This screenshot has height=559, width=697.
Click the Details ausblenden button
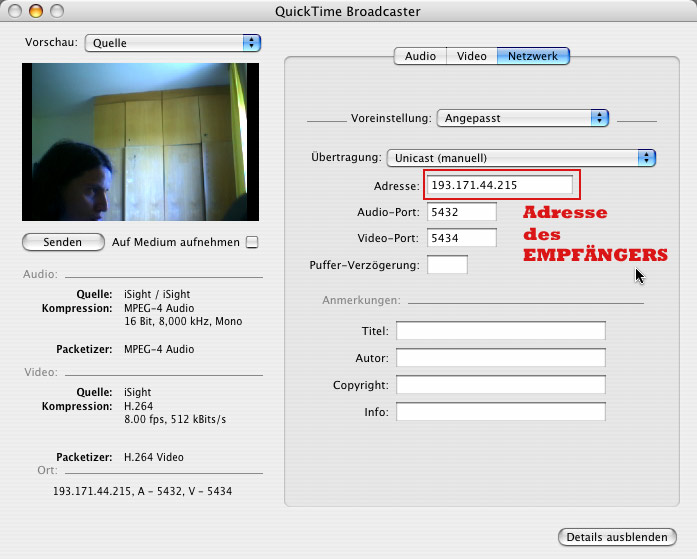pyautogui.click(x=617, y=537)
